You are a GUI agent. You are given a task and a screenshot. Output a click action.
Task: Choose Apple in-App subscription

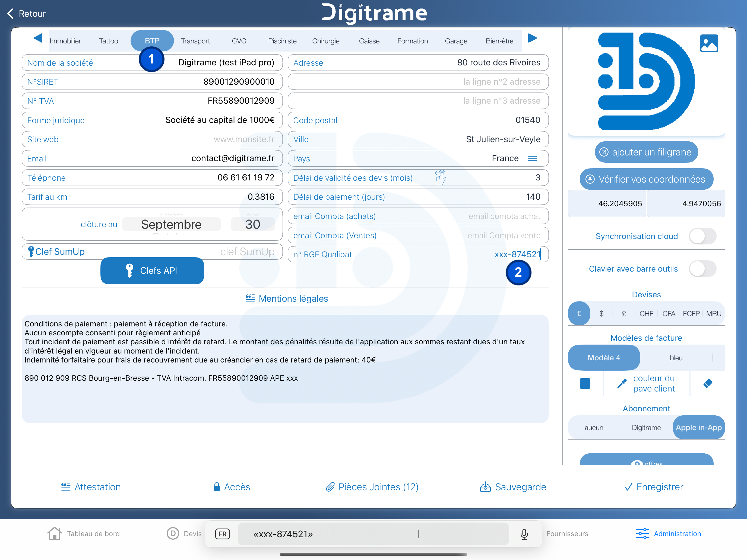pos(699,427)
